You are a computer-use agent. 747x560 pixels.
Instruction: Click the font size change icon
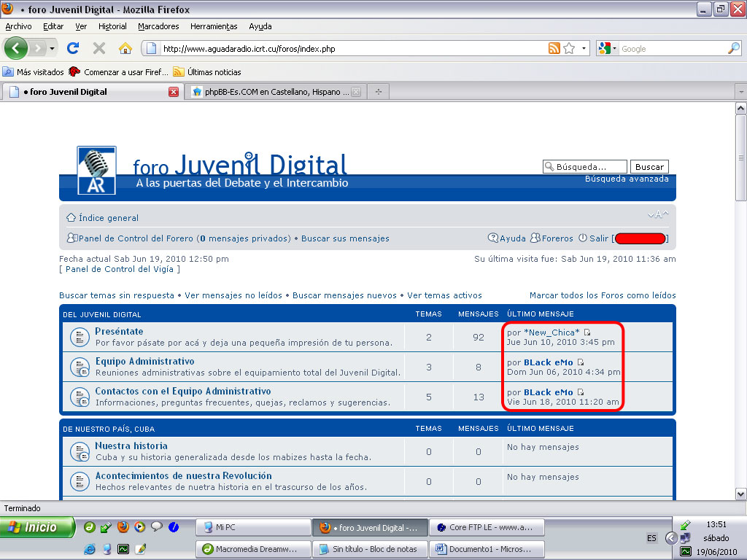pyautogui.click(x=657, y=214)
